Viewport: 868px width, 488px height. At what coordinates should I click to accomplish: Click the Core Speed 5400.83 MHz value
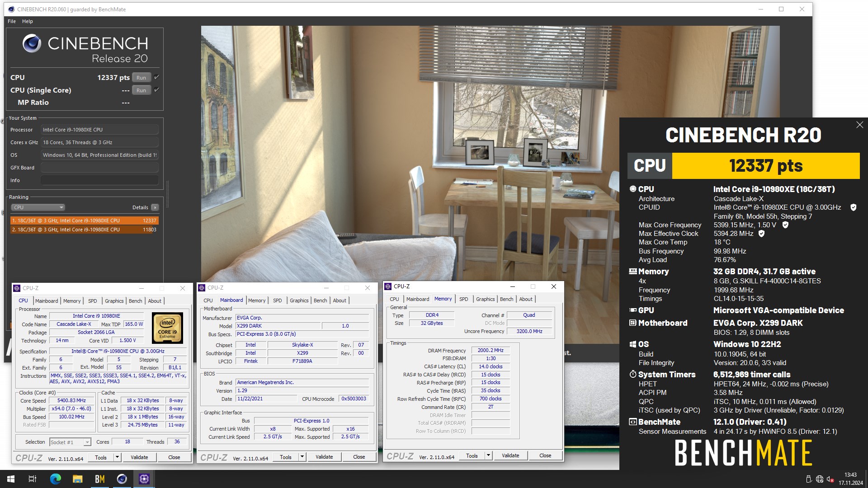[x=71, y=401]
